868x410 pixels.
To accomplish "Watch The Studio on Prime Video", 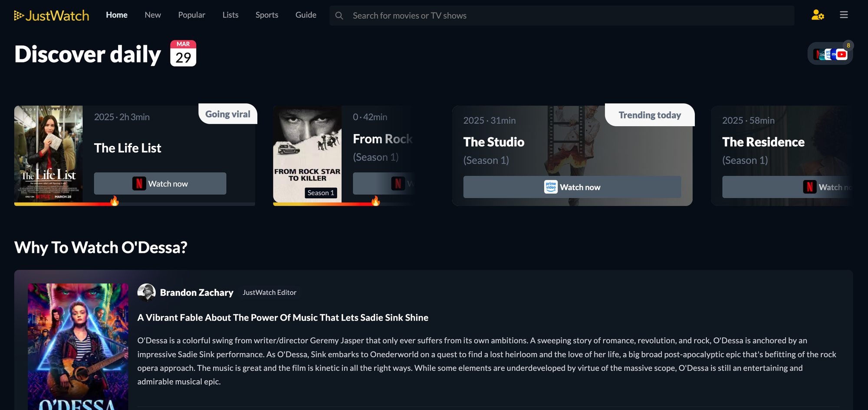I will pos(572,187).
